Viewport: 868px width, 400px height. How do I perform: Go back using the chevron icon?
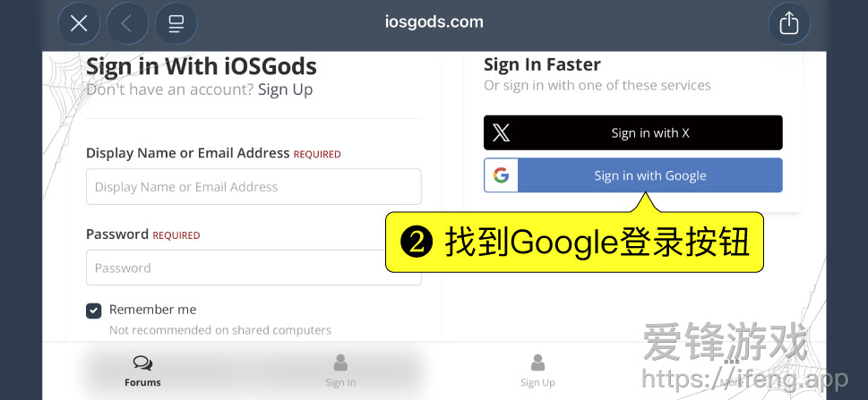pos(127,23)
